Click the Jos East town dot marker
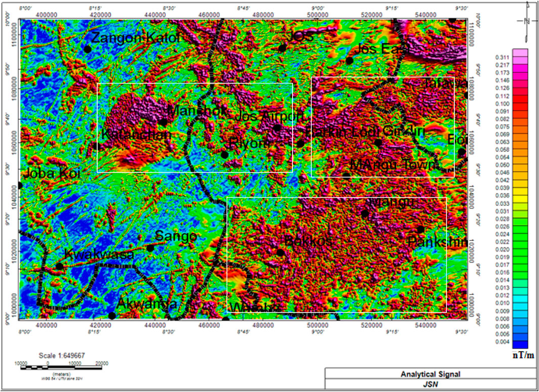 (350, 61)
